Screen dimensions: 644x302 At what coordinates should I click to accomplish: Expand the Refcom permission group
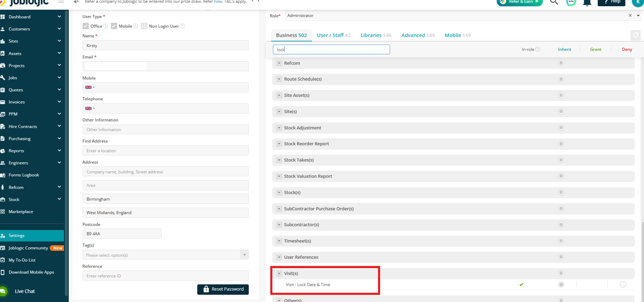279,63
